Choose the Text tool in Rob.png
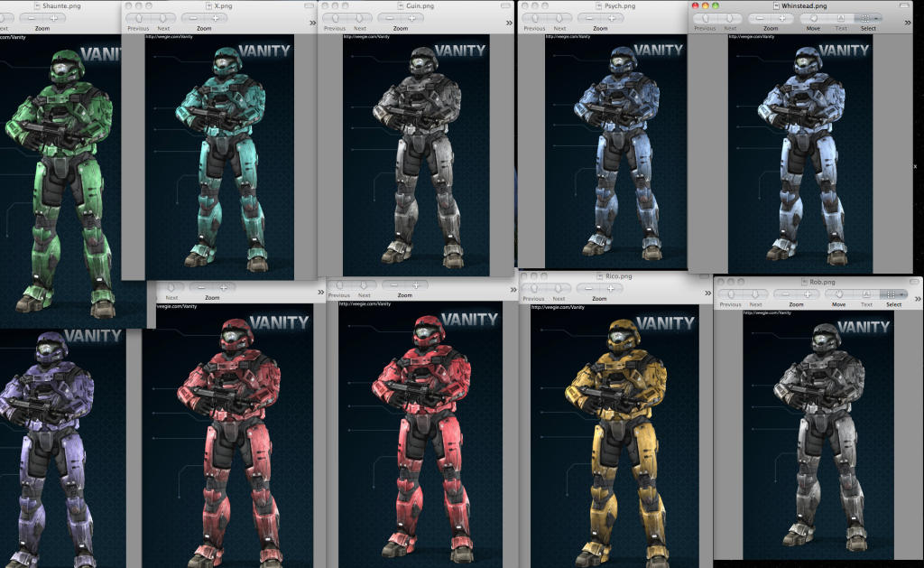The height and width of the screenshot is (568, 924). (866, 294)
